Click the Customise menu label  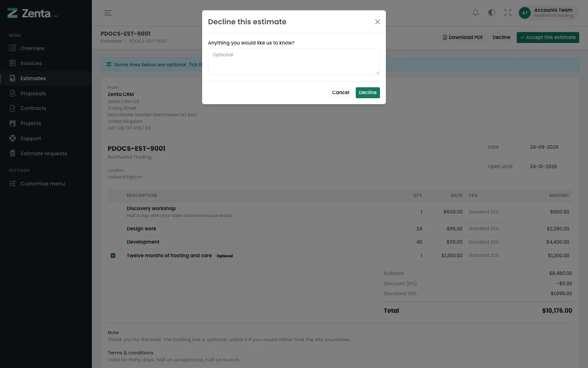pyautogui.click(x=43, y=184)
